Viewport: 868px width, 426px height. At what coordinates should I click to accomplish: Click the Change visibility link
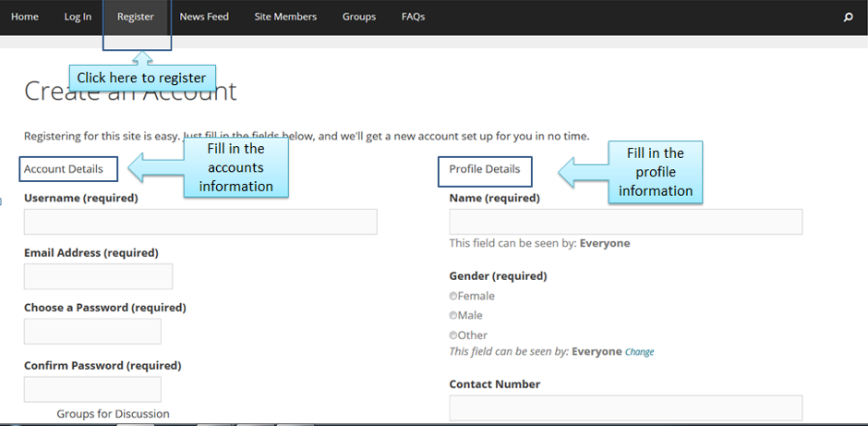[x=640, y=352]
